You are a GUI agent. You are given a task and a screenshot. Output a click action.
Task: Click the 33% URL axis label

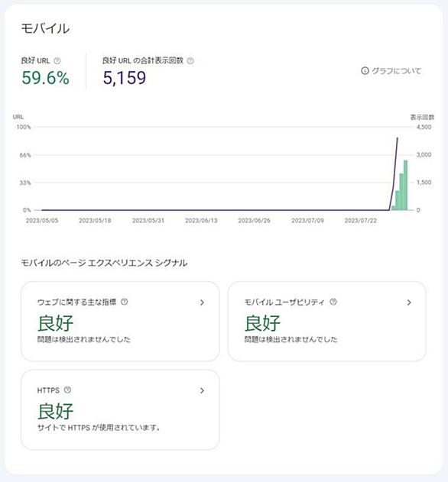(x=25, y=183)
